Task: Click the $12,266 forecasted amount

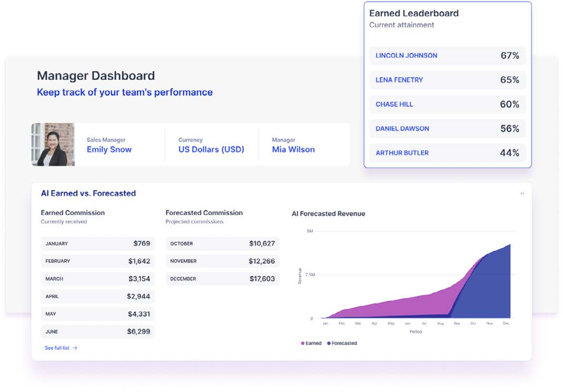Action: coord(262,261)
